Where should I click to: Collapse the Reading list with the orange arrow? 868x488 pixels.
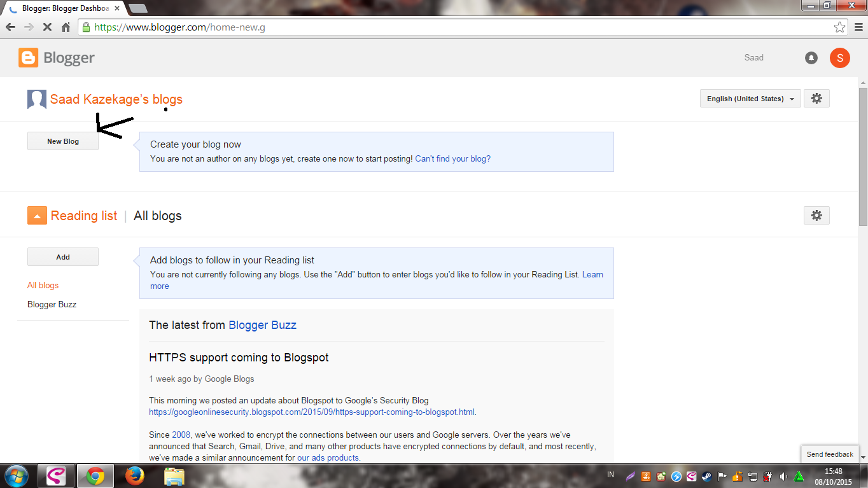point(37,215)
